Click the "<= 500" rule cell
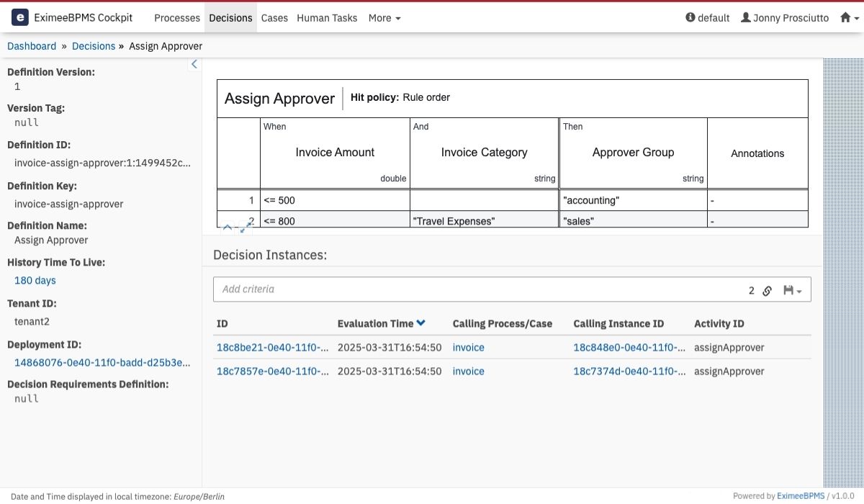The width and height of the screenshot is (864, 504). [336, 200]
